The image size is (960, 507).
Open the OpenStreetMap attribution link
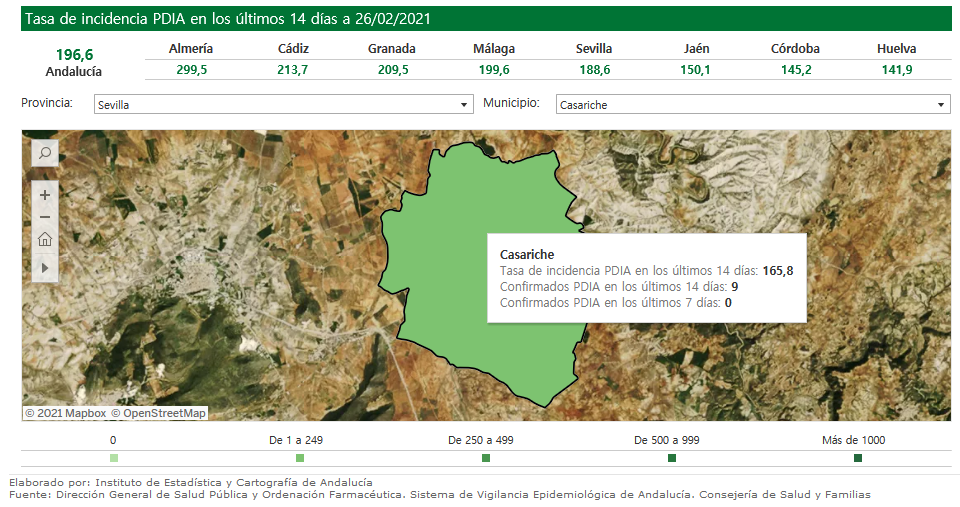pyautogui.click(x=158, y=413)
